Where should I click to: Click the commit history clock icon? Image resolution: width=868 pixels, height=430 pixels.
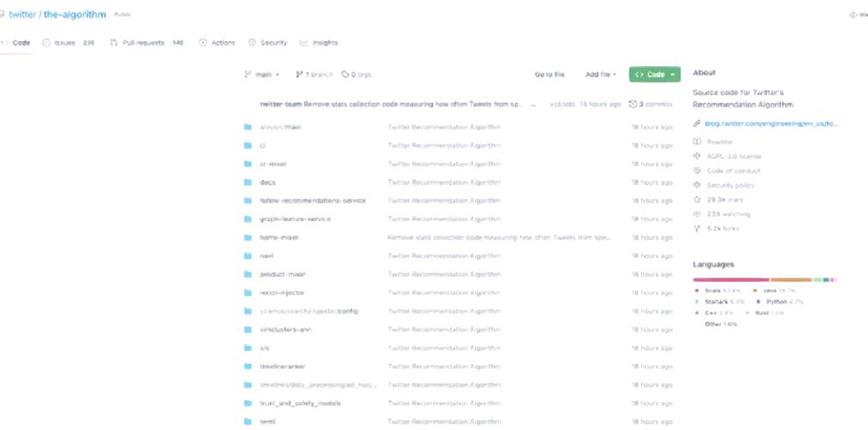pos(633,103)
